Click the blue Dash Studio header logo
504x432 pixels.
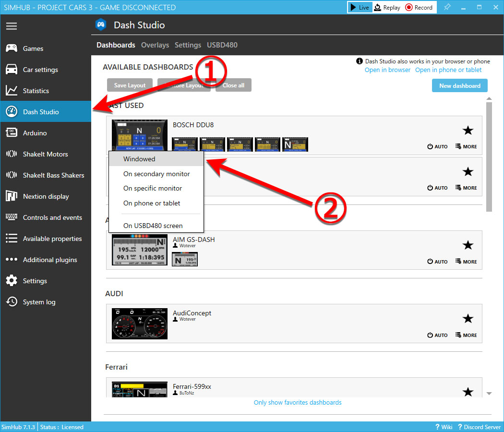tap(101, 25)
